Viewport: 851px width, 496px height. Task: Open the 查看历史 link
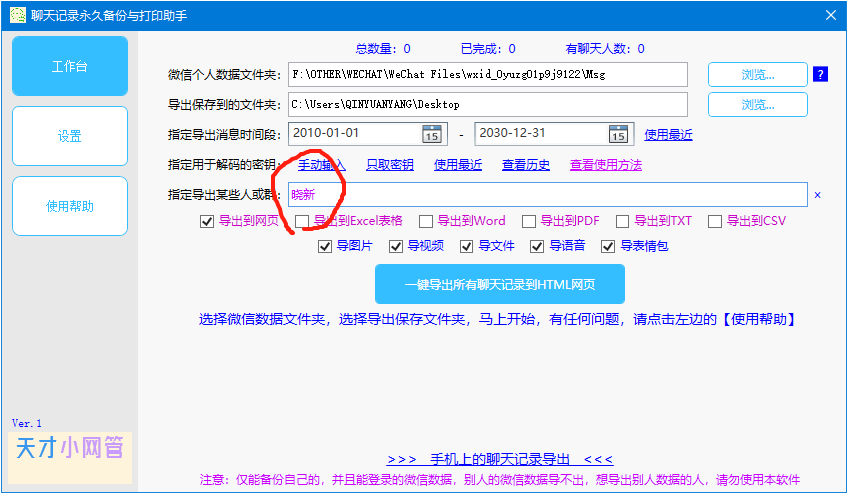[526, 165]
